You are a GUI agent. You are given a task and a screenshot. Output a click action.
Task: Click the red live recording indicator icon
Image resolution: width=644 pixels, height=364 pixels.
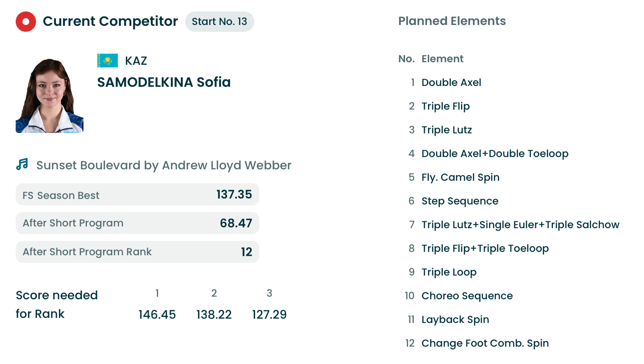26,22
